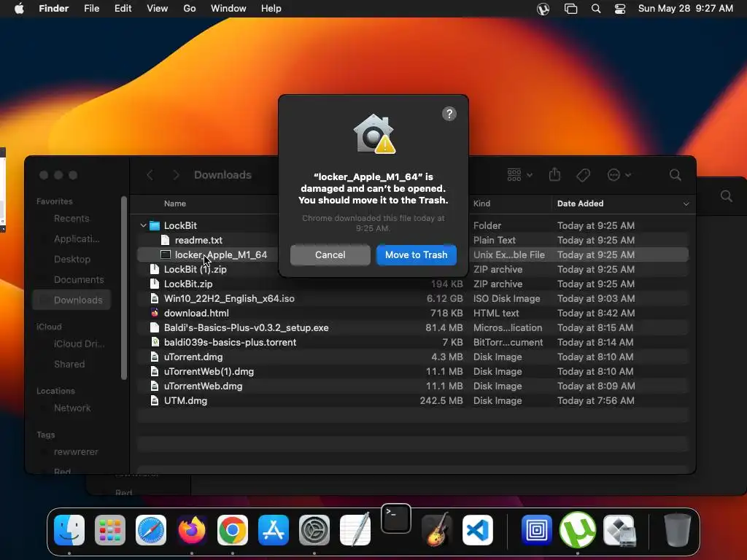This screenshot has width=747, height=560.
Task: Select Recents in the sidebar
Action: point(71,218)
